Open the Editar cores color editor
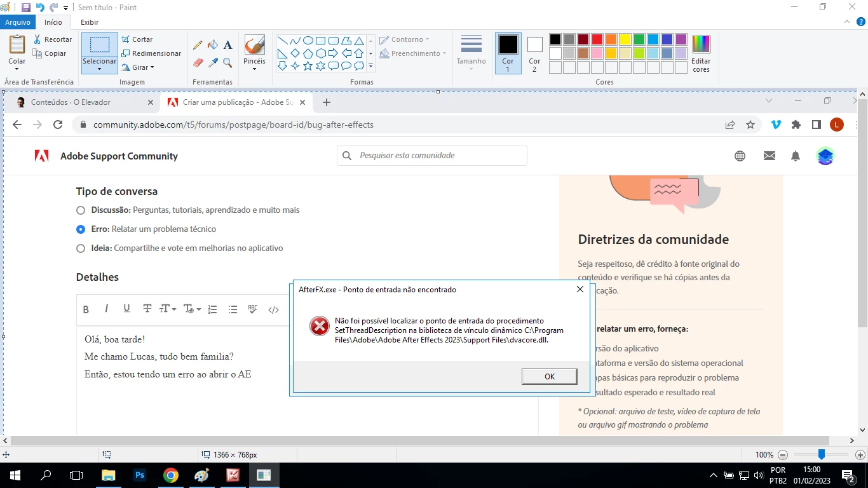Image resolution: width=868 pixels, height=488 pixels. click(x=701, y=53)
